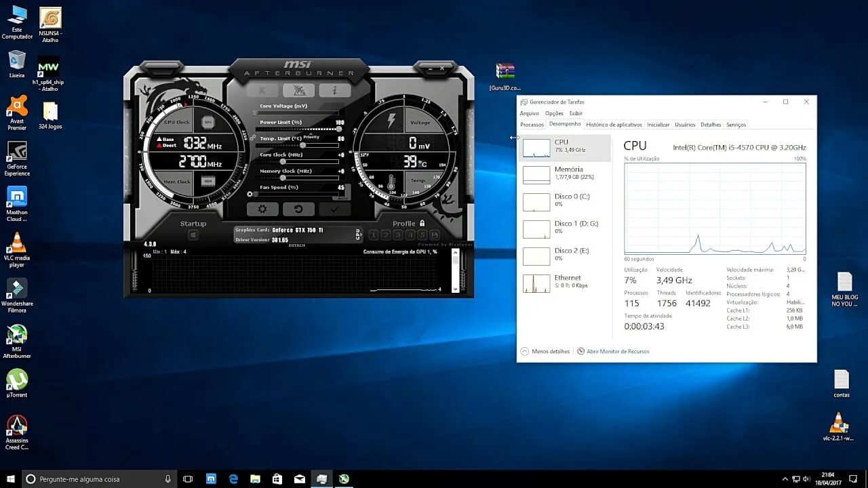Toggle the Profile lock icon
The width and height of the screenshot is (868, 488).
tap(422, 223)
